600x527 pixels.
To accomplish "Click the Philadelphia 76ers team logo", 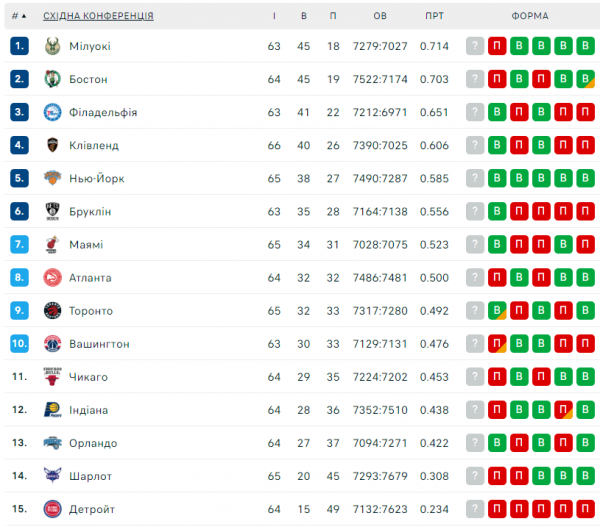I will coord(53,112).
